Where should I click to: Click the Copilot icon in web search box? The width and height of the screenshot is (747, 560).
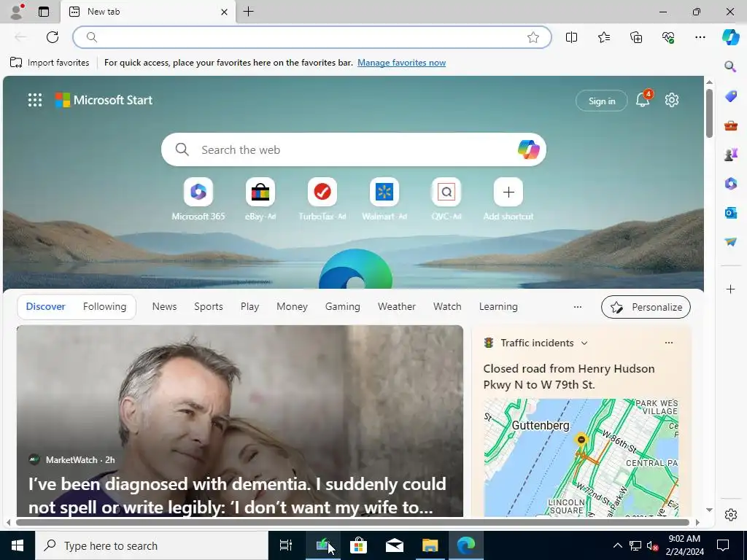[528, 149]
